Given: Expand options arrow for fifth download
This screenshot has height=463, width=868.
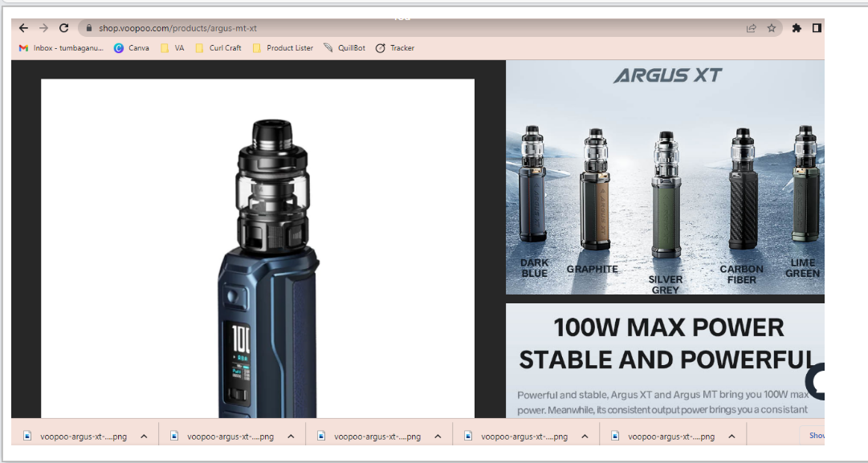Looking at the screenshot, I should [731, 437].
